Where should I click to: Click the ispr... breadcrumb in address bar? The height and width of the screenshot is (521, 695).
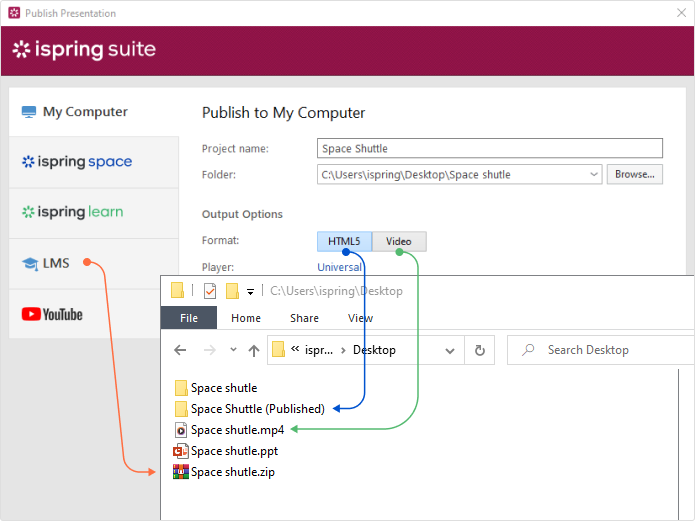(x=319, y=350)
